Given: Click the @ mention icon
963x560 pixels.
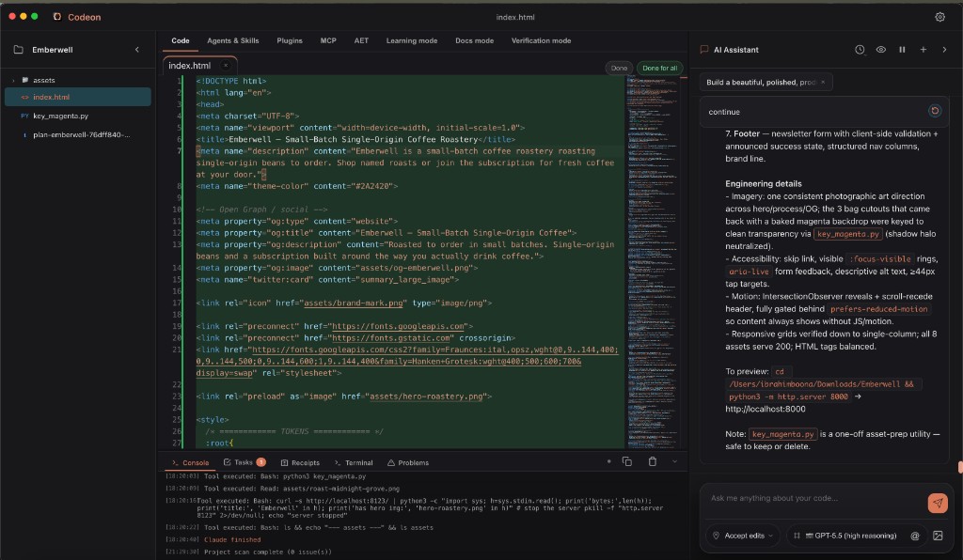Looking at the screenshot, I should (914, 536).
